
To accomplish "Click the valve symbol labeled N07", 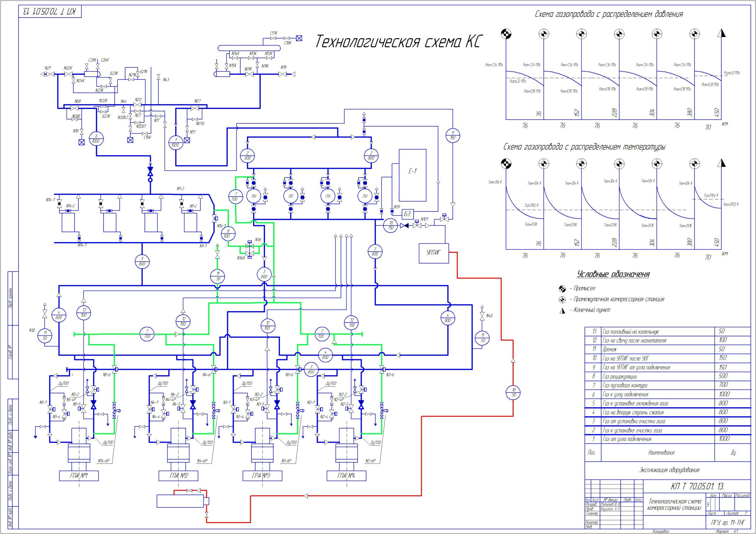I will 195,108.
